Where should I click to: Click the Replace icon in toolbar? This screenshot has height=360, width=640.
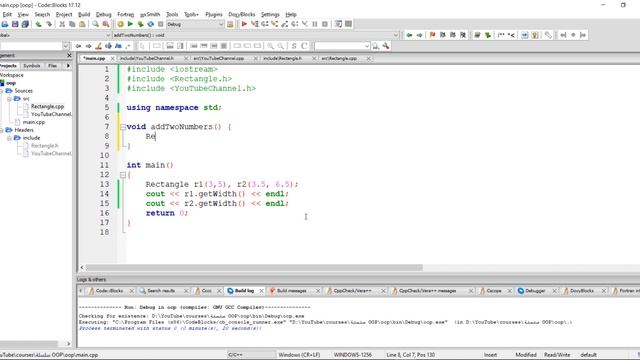coord(106,24)
